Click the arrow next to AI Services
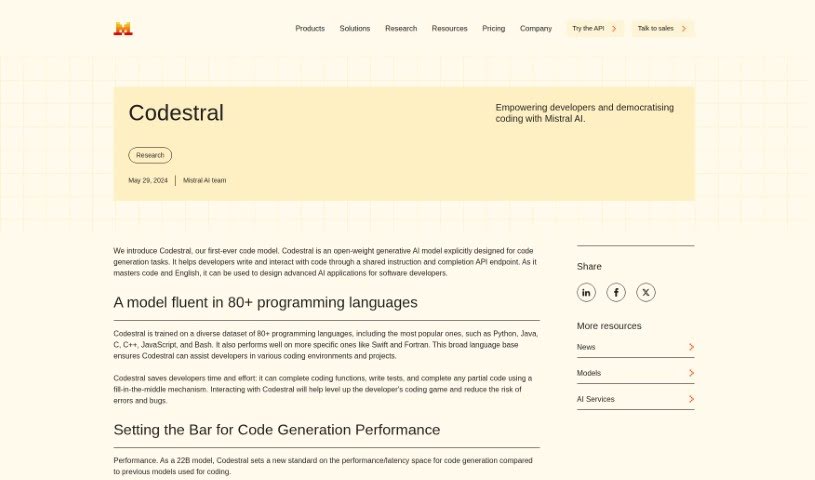 691,399
